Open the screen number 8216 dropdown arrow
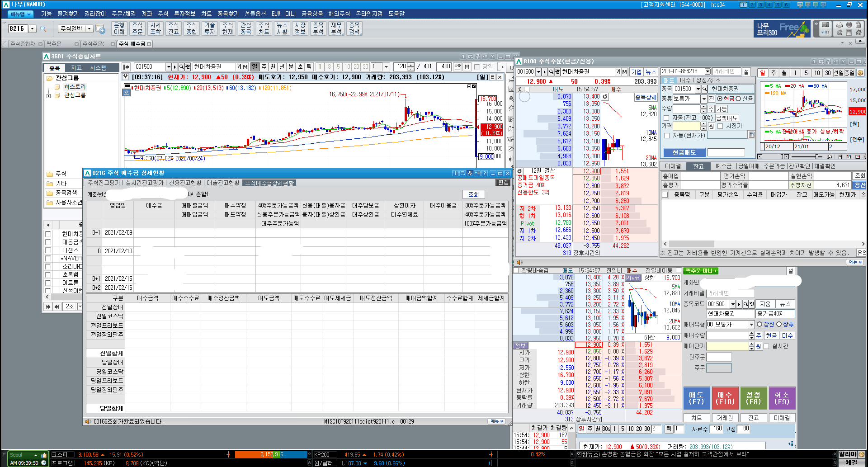 point(32,29)
